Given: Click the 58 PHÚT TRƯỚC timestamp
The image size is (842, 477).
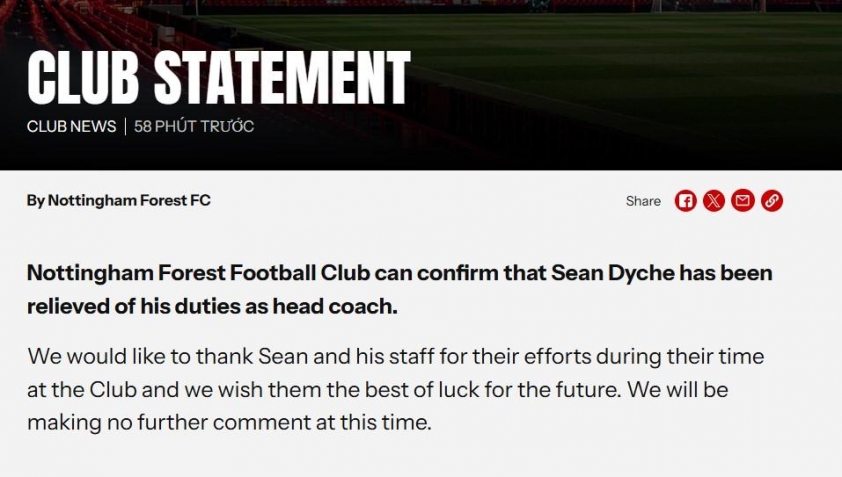Looking at the screenshot, I should point(194,127).
